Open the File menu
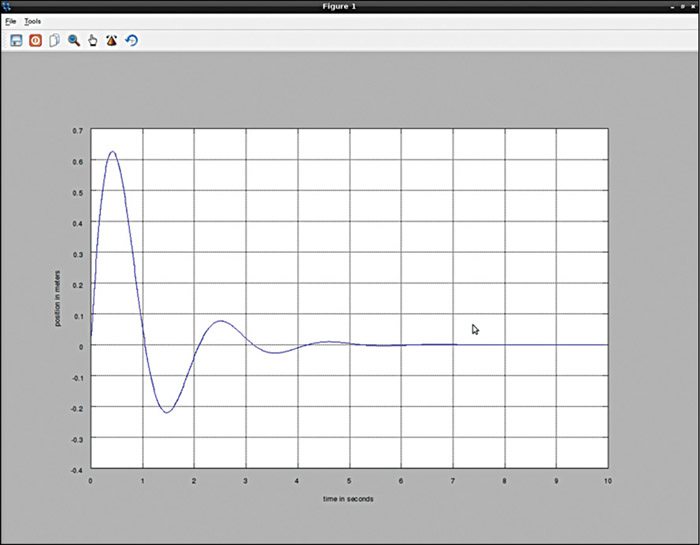 point(11,21)
